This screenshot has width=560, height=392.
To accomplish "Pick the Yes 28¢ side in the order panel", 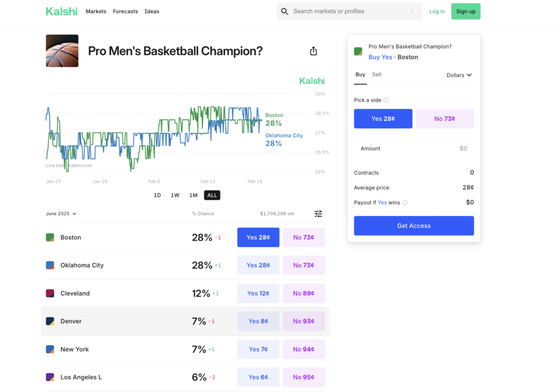I will pyautogui.click(x=383, y=119).
